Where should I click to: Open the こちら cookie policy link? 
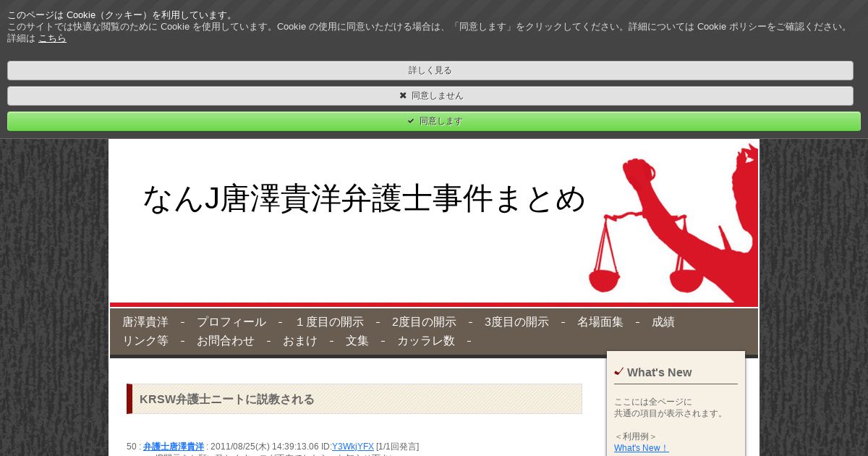click(52, 38)
